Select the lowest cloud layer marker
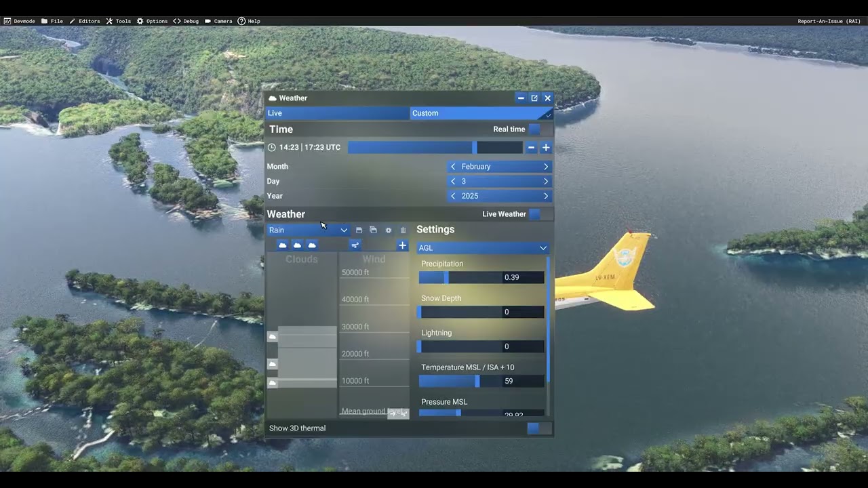This screenshot has height=488, width=868. (272, 384)
